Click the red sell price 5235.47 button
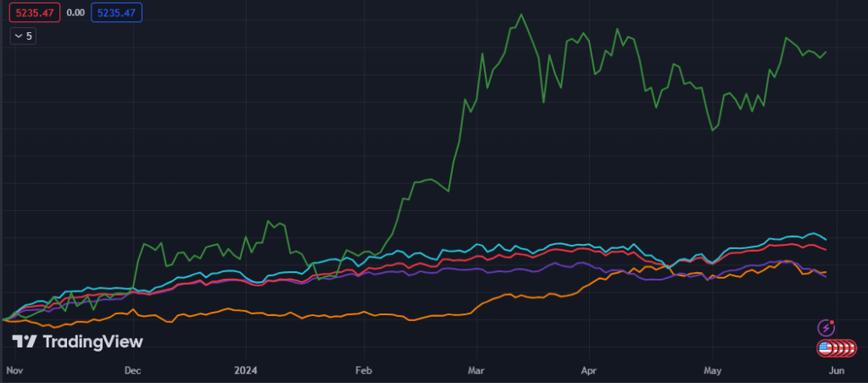The image size is (868, 383). 36,13
